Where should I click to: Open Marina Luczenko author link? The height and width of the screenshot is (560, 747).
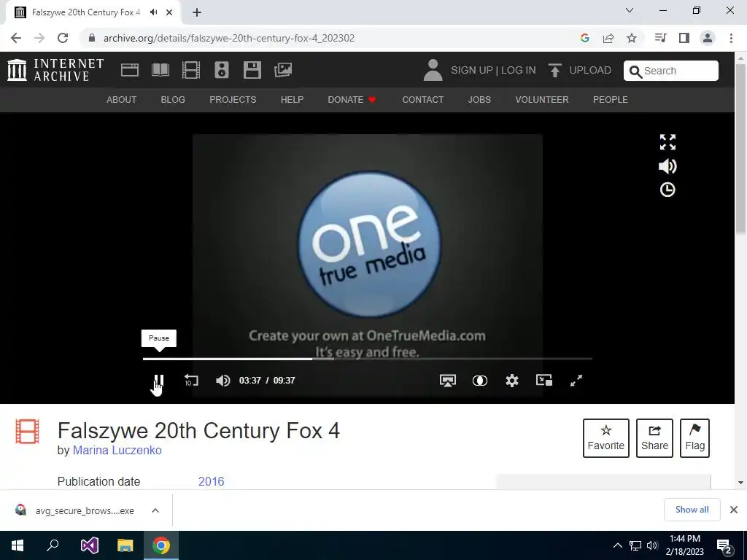117,450
